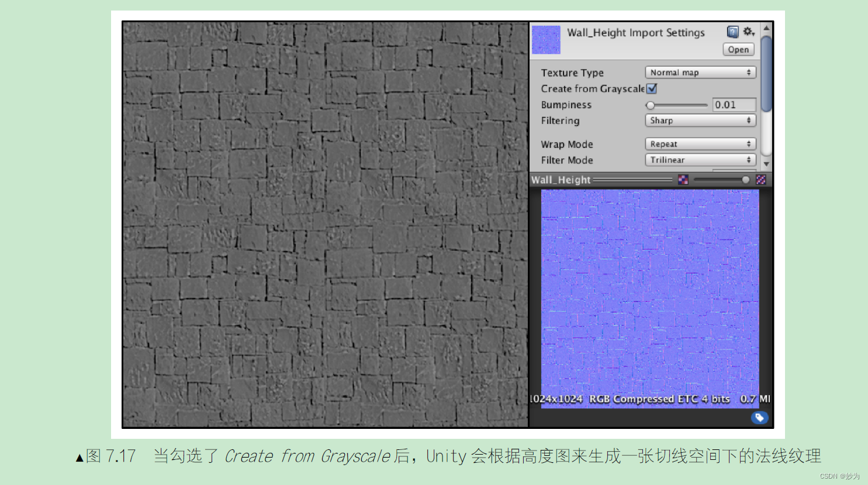Viewport: 868px width, 485px height.
Task: Click the Filter Mode label
Action: pos(567,160)
